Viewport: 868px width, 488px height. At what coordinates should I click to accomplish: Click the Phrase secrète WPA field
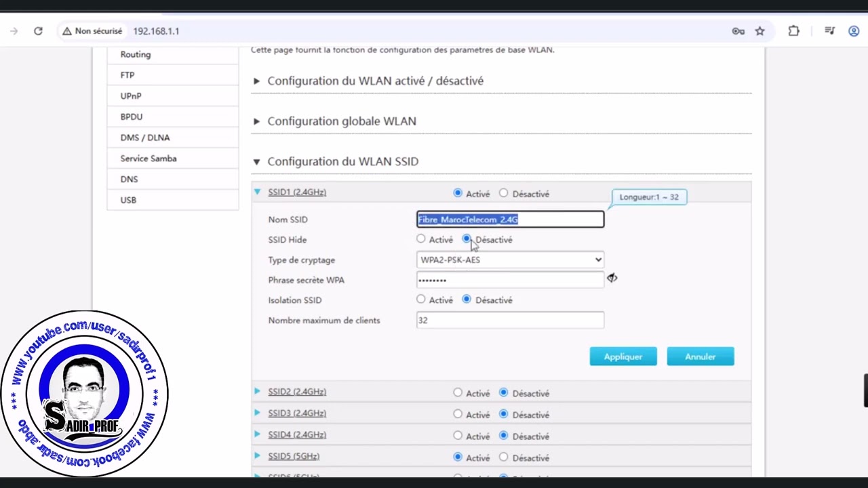(510, 280)
